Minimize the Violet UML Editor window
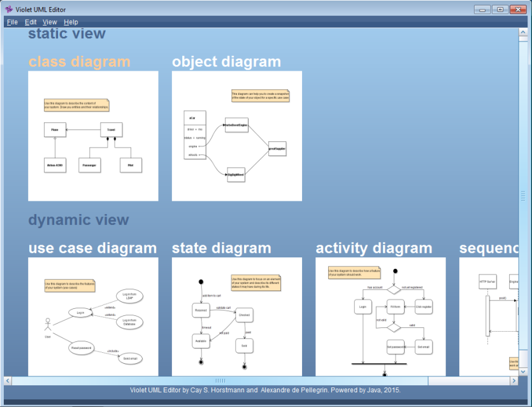This screenshot has height=407, width=532. click(x=482, y=10)
